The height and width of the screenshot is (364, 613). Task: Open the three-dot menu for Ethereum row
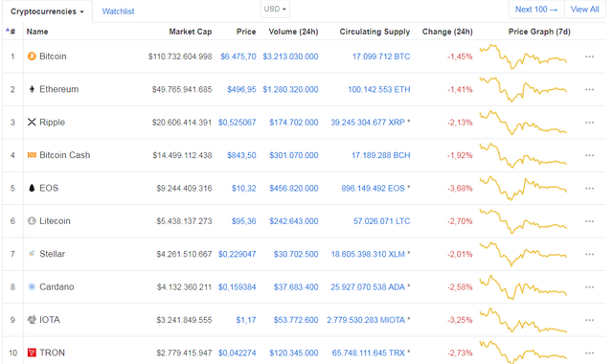coord(590,89)
